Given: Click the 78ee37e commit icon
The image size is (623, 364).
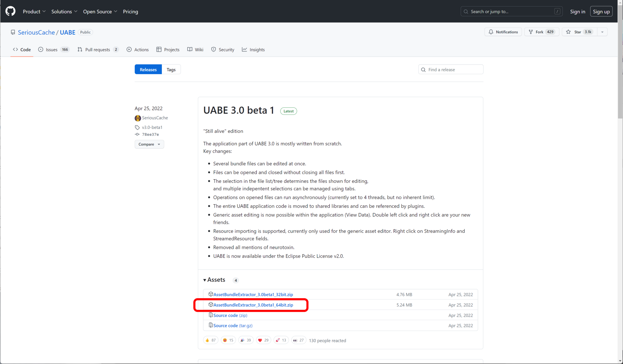Looking at the screenshot, I should coord(137,134).
